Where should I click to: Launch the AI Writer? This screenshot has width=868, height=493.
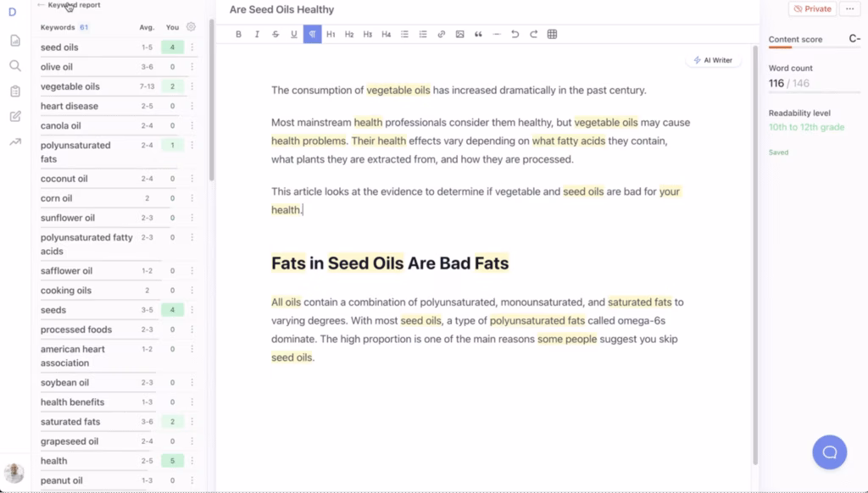pos(713,59)
